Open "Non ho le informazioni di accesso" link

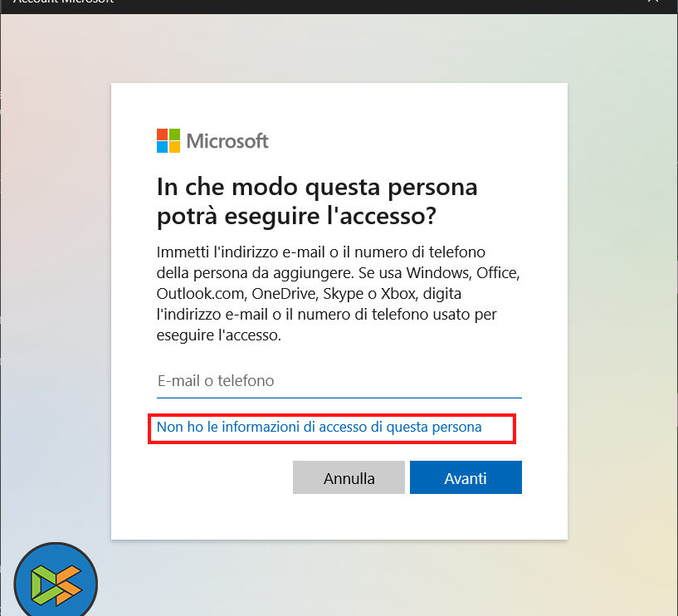(319, 428)
